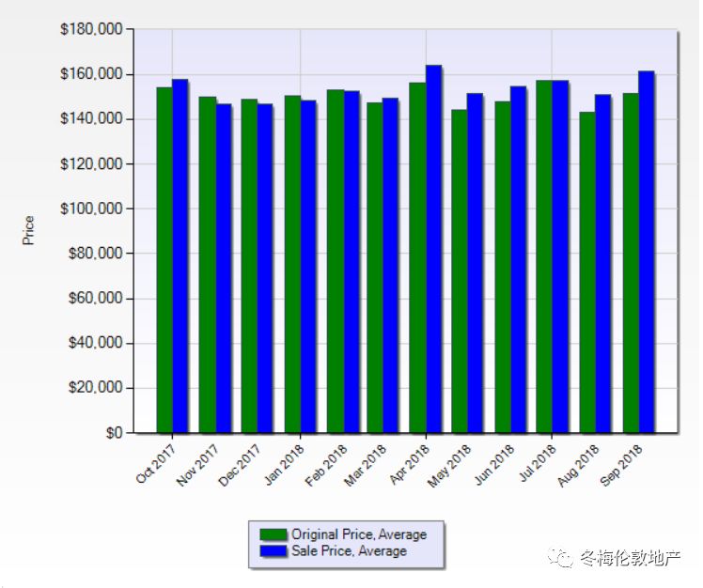This screenshot has width=703, height=588.
Task: Click the green Original Price legend swatch
Action: pos(273,534)
